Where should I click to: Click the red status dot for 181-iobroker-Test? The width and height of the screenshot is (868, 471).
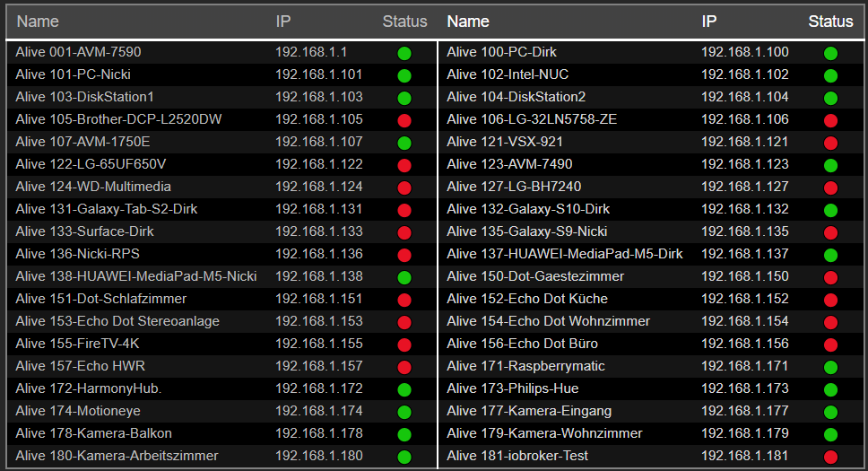pyautogui.click(x=830, y=457)
